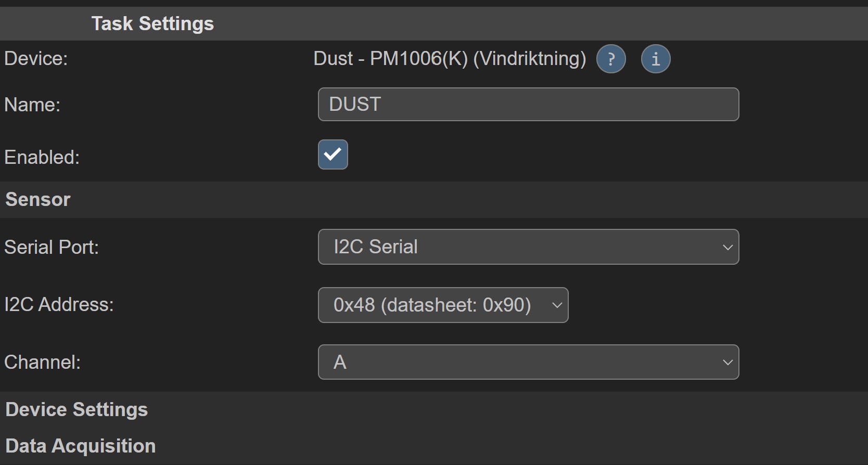Click the Task Settings header
This screenshot has width=868, height=465.
tap(152, 23)
